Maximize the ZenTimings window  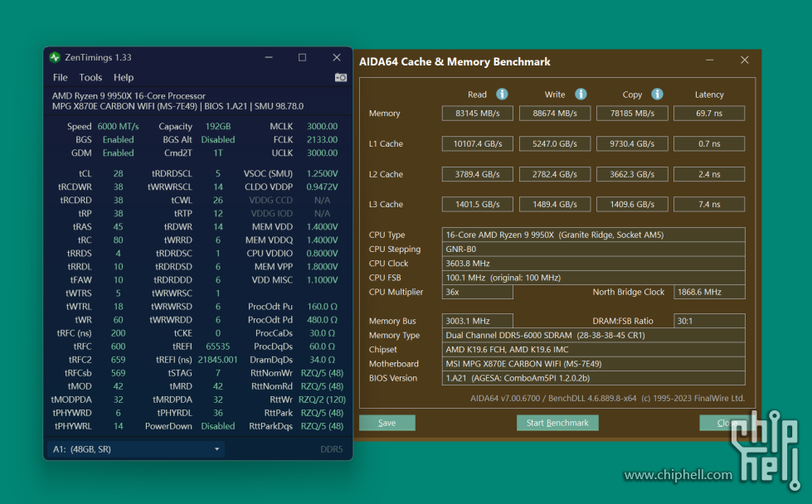pyautogui.click(x=303, y=57)
